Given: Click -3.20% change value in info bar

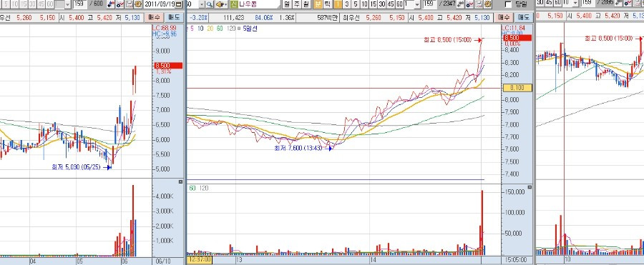Looking at the screenshot, I should coord(197,18).
